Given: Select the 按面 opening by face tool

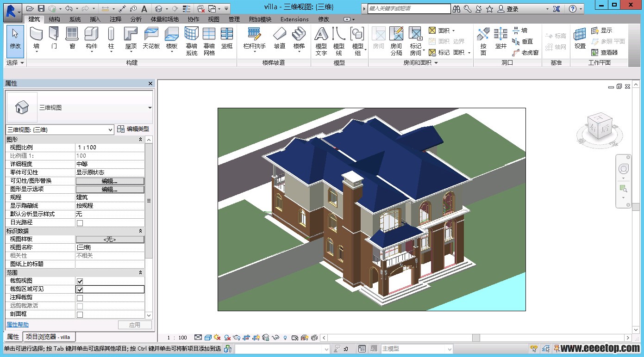Looking at the screenshot, I should point(483,41).
